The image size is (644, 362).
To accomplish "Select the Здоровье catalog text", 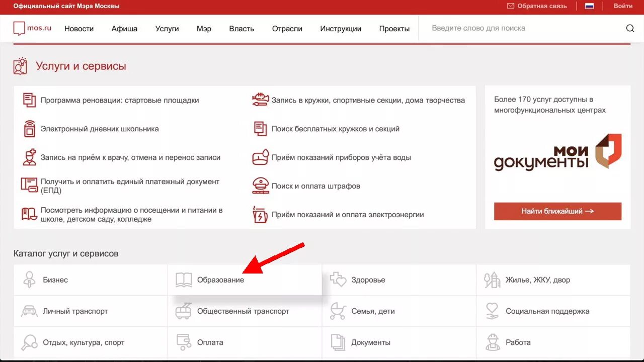I will pyautogui.click(x=368, y=280).
